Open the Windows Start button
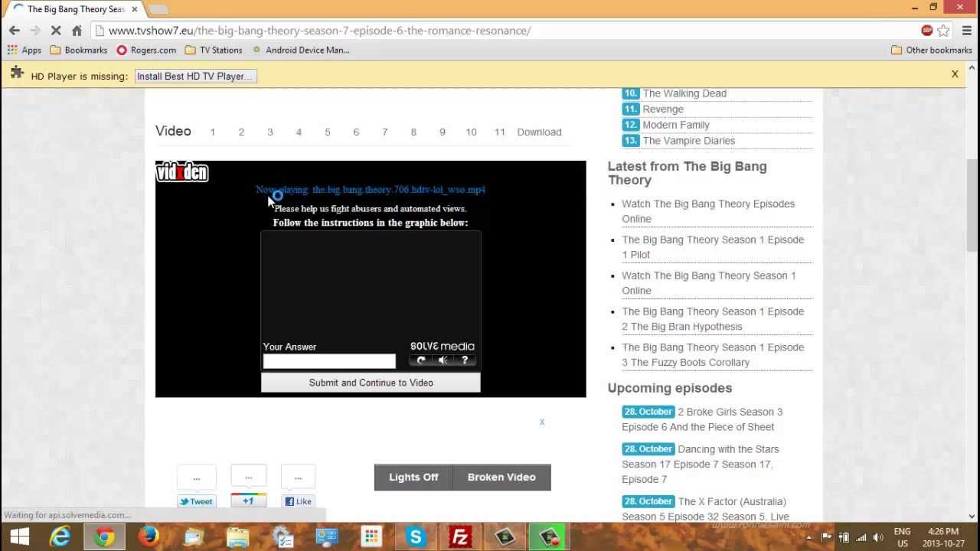 (x=19, y=537)
